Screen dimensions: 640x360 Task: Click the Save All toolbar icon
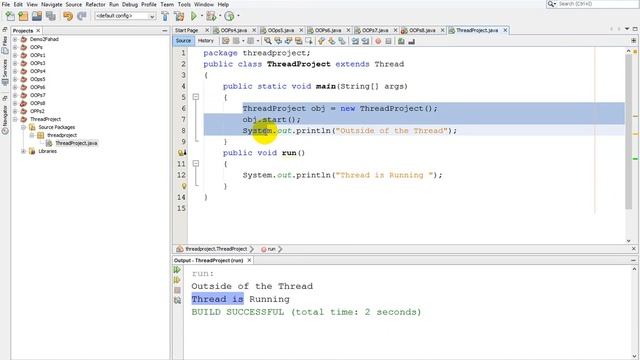click(51, 16)
